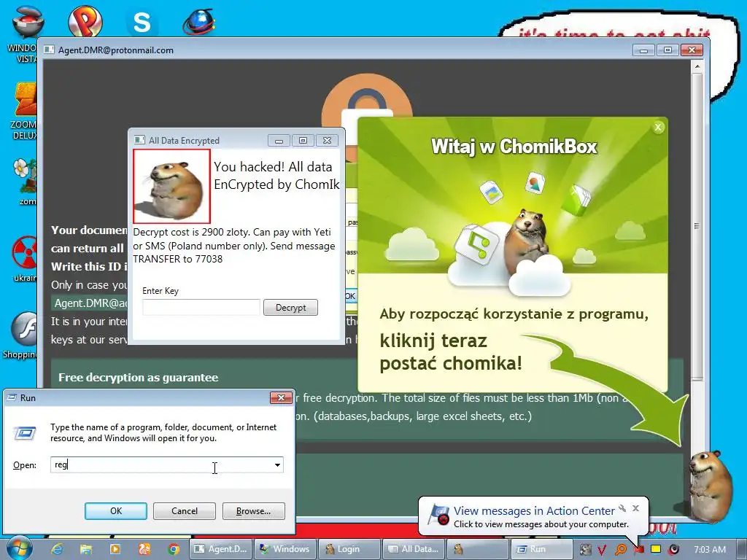747x560 pixels.
Task: Click the hamster picture in All Data Encrypted
Action: click(x=172, y=186)
